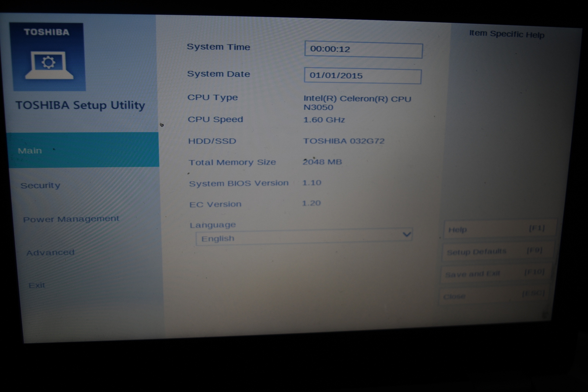
Task: Go to the Advanced section
Action: (x=50, y=252)
